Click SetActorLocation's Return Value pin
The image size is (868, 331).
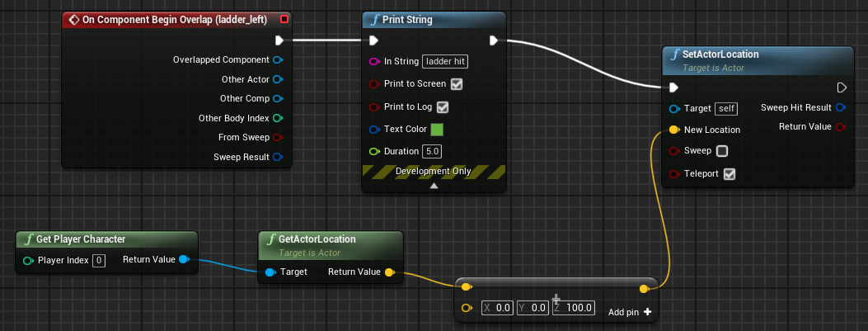[840, 126]
